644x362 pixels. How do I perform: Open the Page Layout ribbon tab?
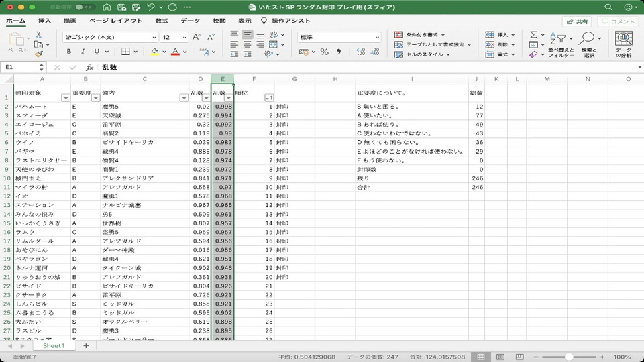(x=116, y=21)
